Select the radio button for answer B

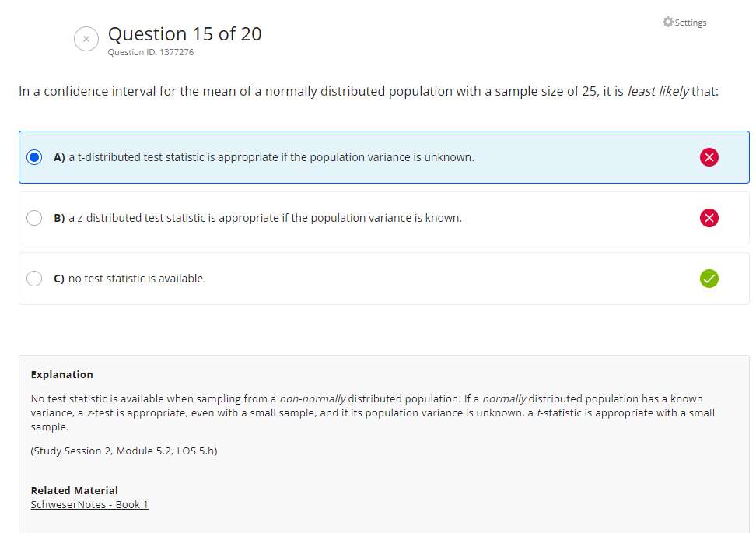click(x=34, y=218)
